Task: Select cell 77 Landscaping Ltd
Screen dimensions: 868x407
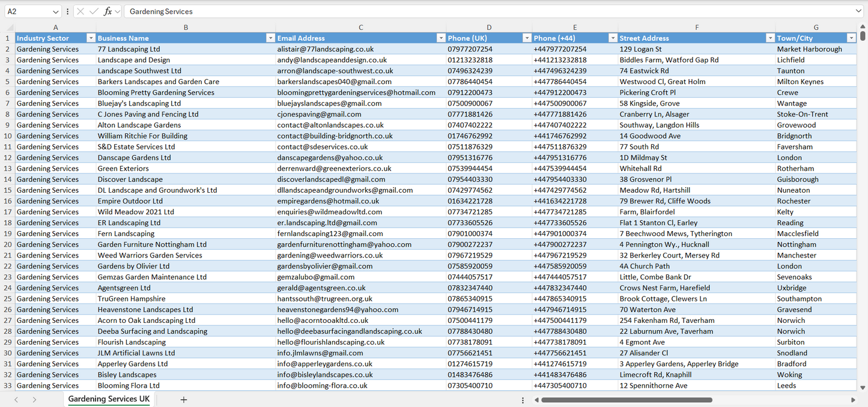Action: pyautogui.click(x=186, y=49)
